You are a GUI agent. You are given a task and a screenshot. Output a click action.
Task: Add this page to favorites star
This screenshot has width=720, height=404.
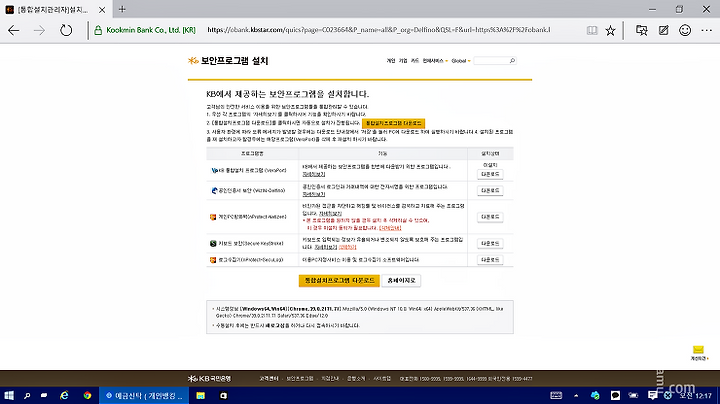[610, 30]
